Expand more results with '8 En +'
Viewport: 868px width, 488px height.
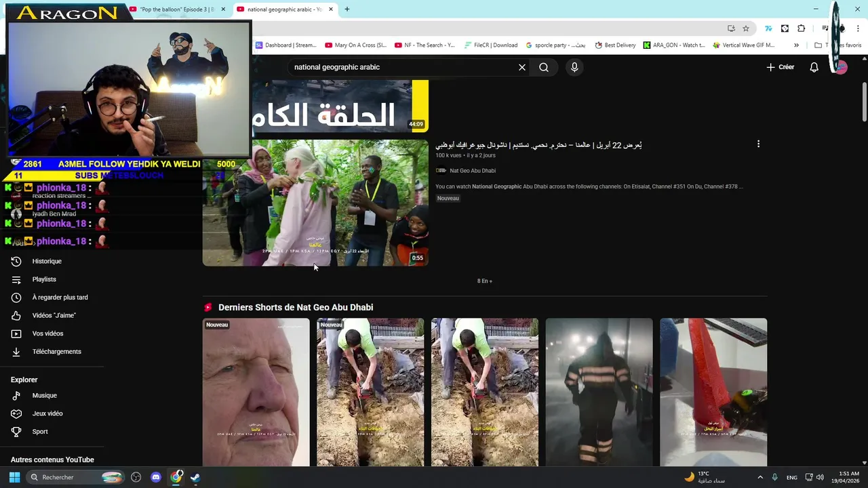[x=485, y=281]
